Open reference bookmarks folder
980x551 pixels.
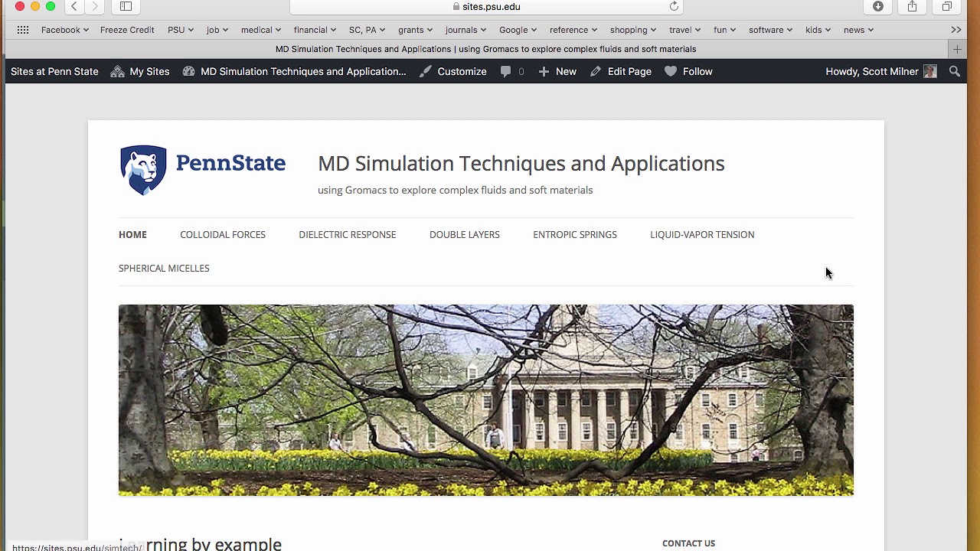point(573,30)
